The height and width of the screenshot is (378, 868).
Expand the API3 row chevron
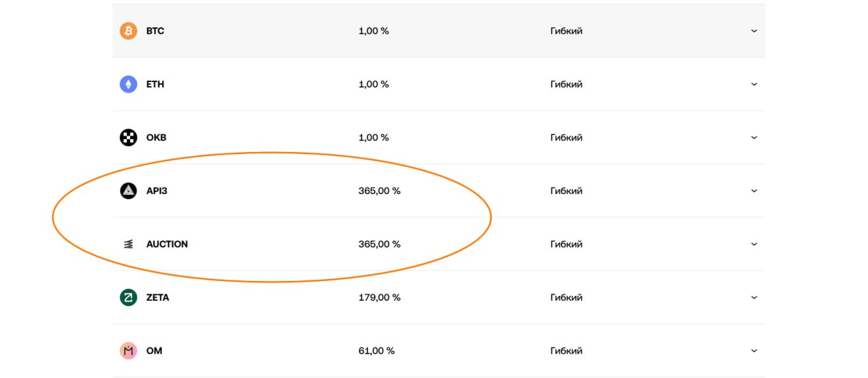coord(753,191)
